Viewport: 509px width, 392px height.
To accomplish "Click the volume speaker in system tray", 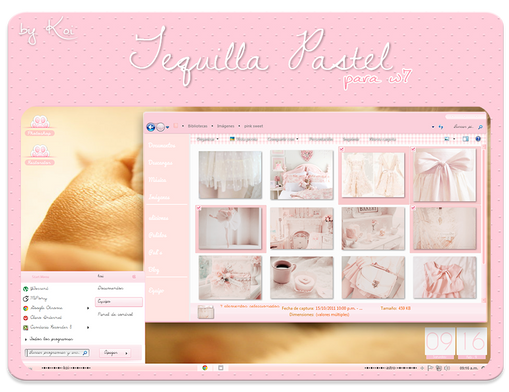I will coord(447,368).
